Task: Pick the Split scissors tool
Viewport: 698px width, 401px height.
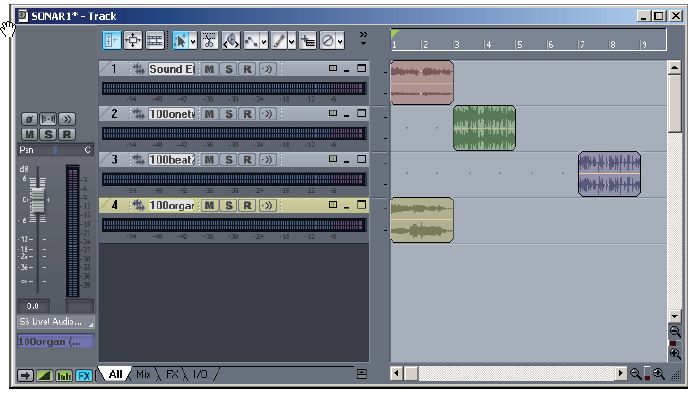Action: pyautogui.click(x=209, y=41)
